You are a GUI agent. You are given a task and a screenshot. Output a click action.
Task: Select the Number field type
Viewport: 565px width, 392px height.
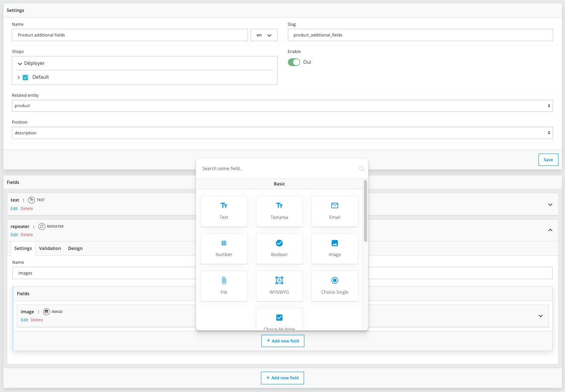click(224, 248)
